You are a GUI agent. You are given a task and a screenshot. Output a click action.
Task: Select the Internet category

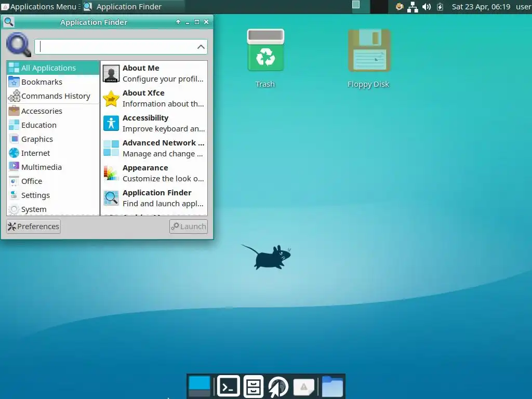tap(53, 153)
